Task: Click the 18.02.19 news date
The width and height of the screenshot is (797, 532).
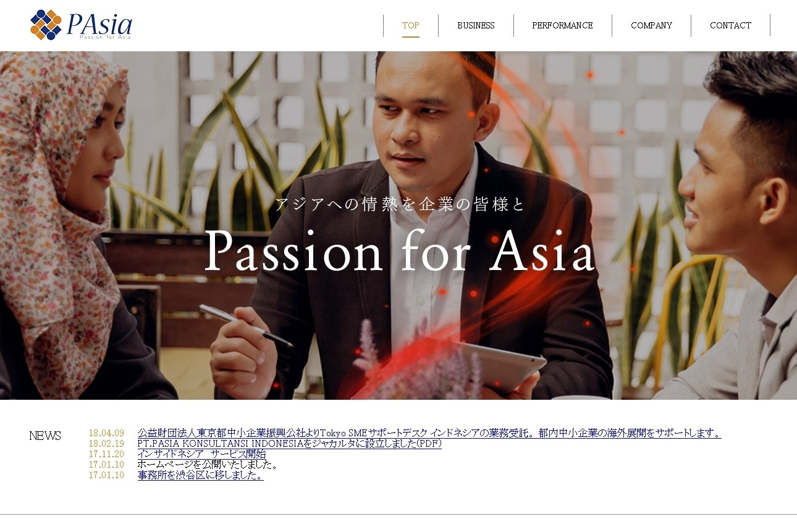Action: [x=106, y=444]
